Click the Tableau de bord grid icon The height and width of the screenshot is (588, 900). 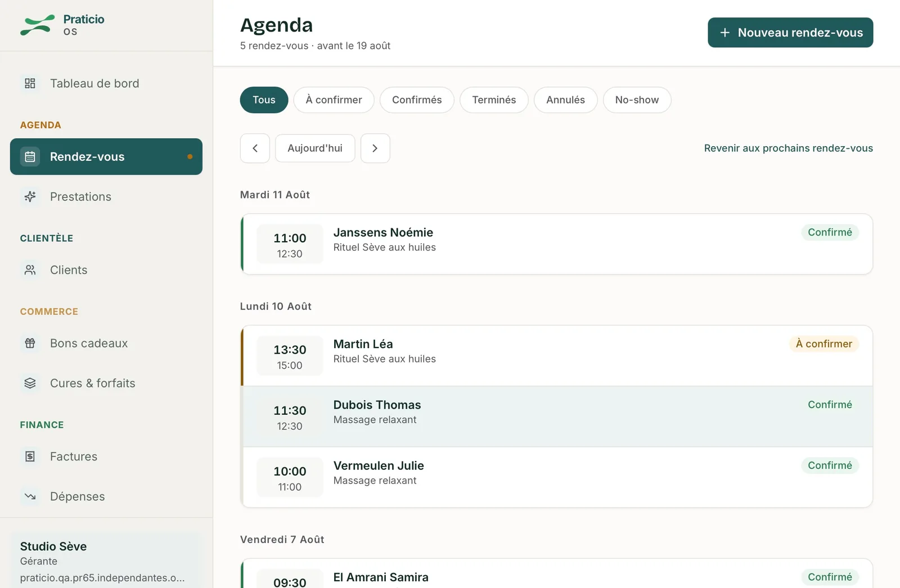pyautogui.click(x=30, y=83)
